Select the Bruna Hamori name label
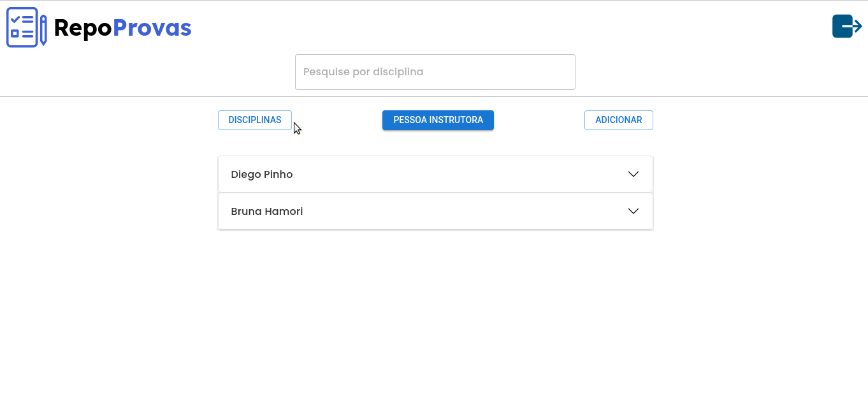 point(267,211)
